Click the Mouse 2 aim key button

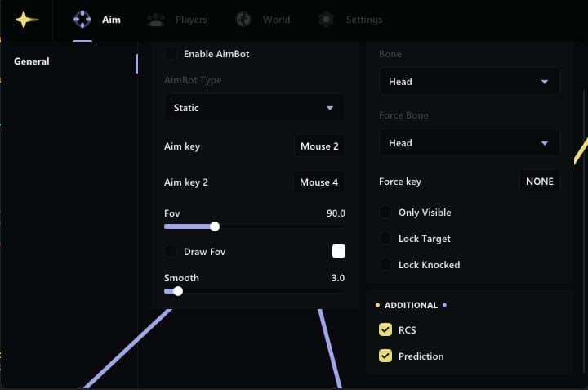[x=319, y=146]
